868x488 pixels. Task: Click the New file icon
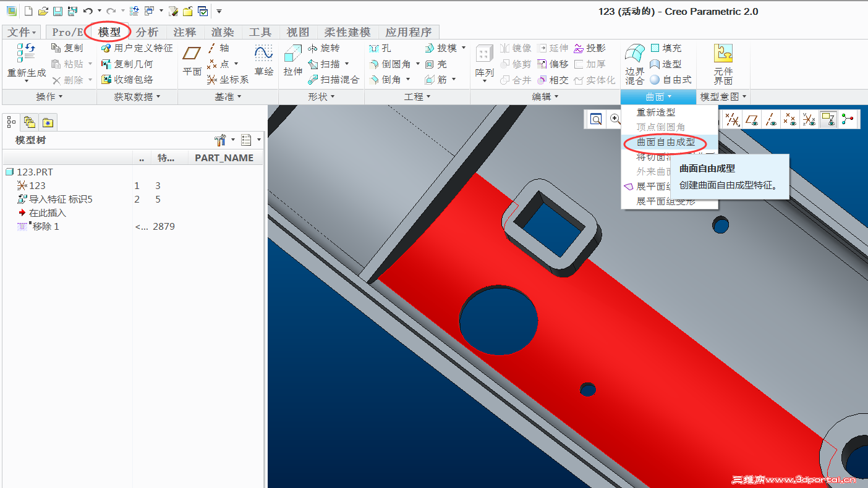28,11
